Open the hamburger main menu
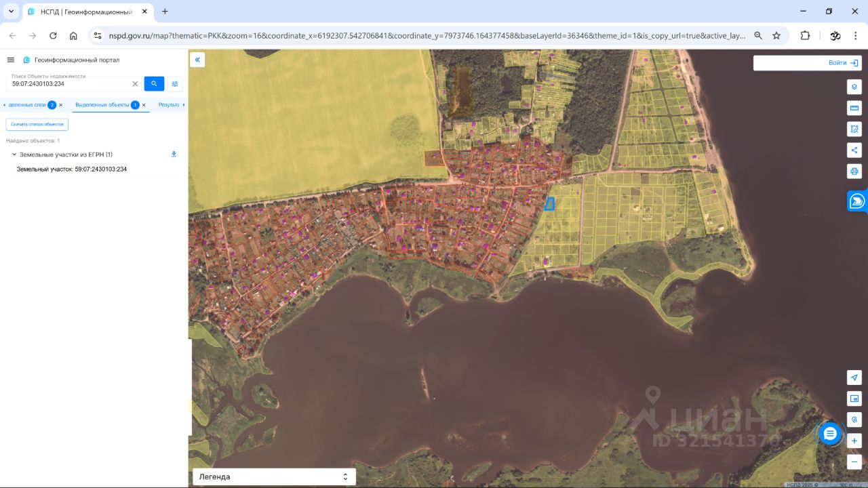The image size is (868, 488). [x=10, y=60]
